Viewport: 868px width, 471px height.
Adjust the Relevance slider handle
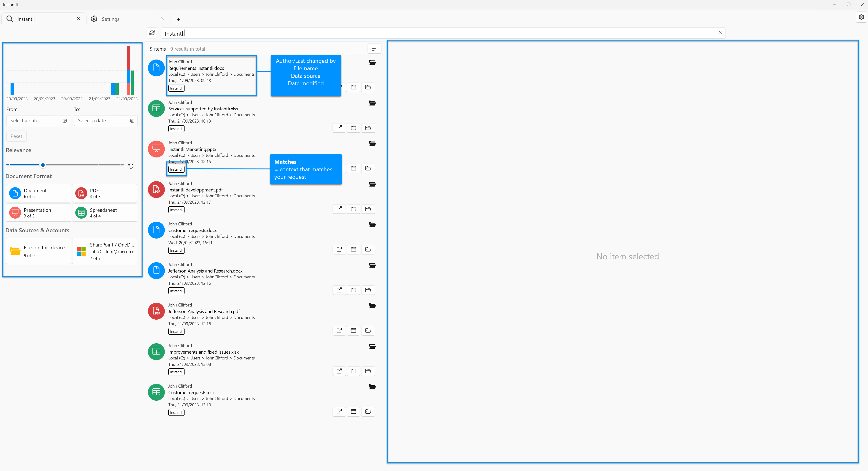click(43, 165)
